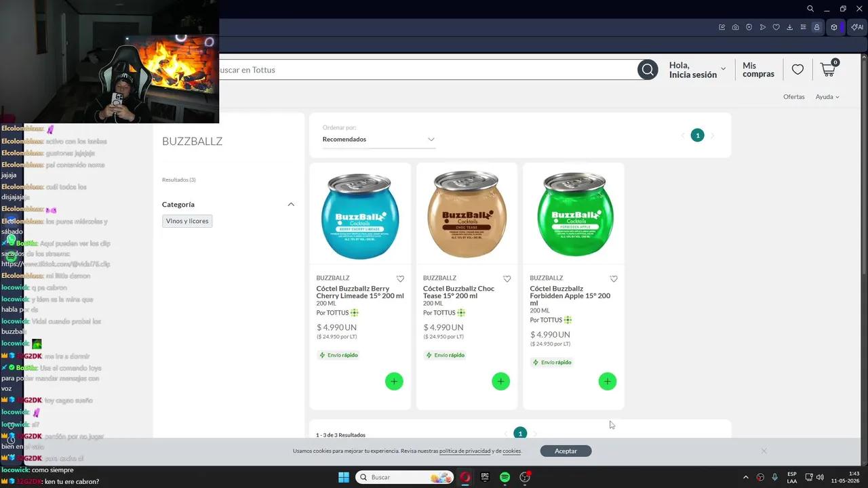Click the Windows taskbar Buscar search box

(405, 477)
